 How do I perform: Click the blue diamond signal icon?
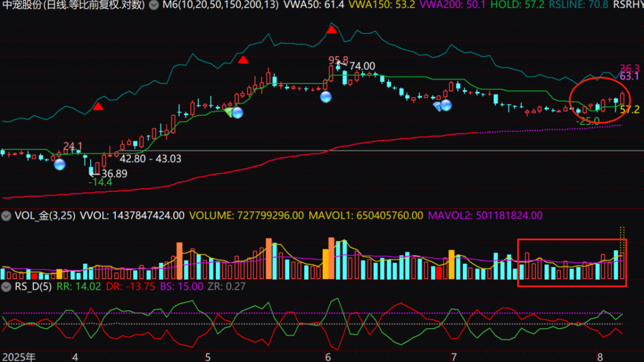click(437, 106)
